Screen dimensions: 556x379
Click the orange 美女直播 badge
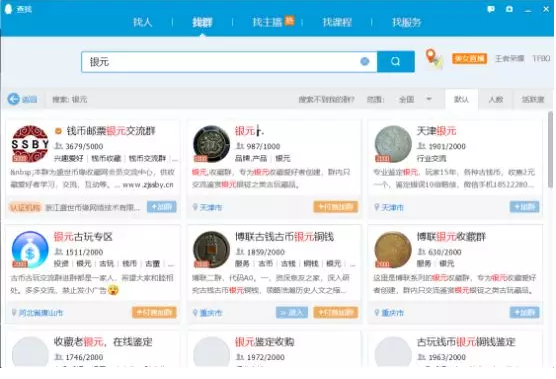[x=469, y=58]
